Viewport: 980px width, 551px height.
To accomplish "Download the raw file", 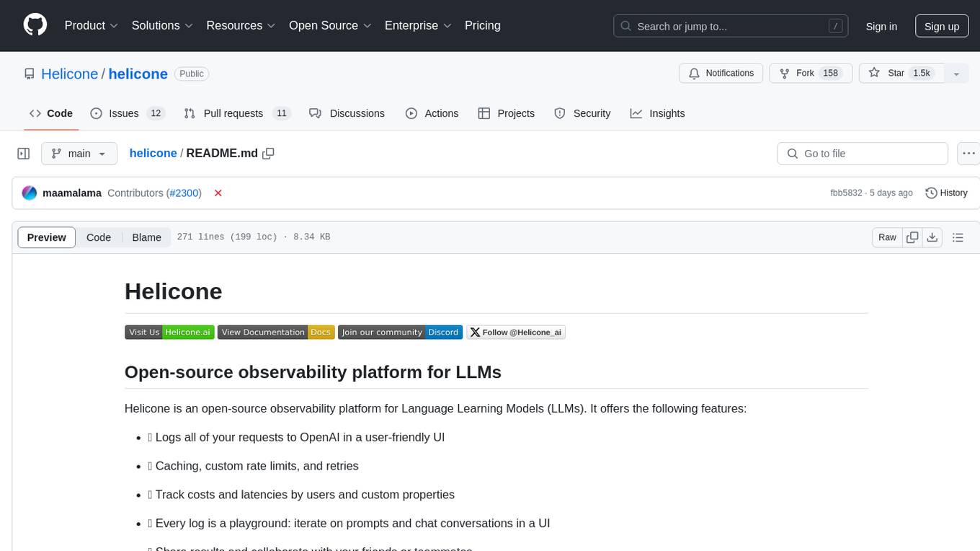I will (932, 237).
